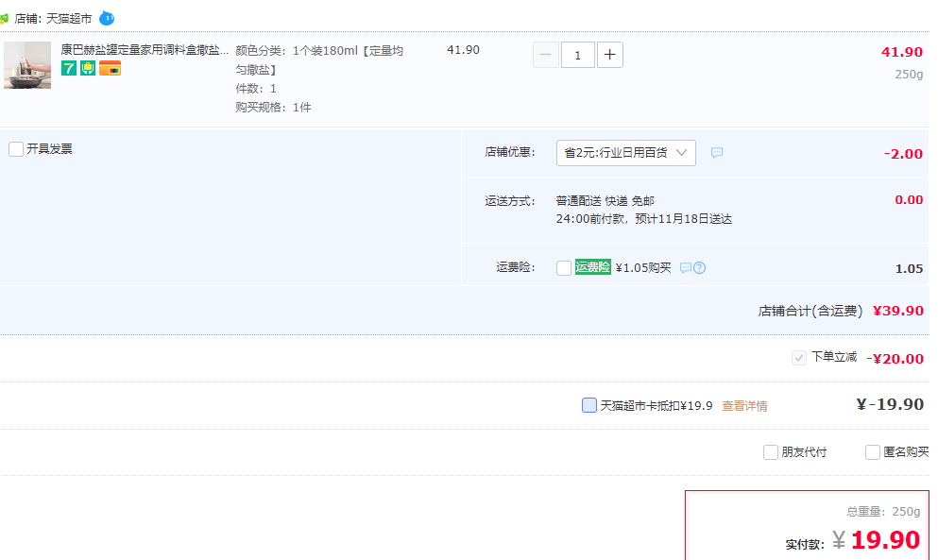
Task: Check the 开具发票 invoice checkbox
Action: (x=16, y=149)
